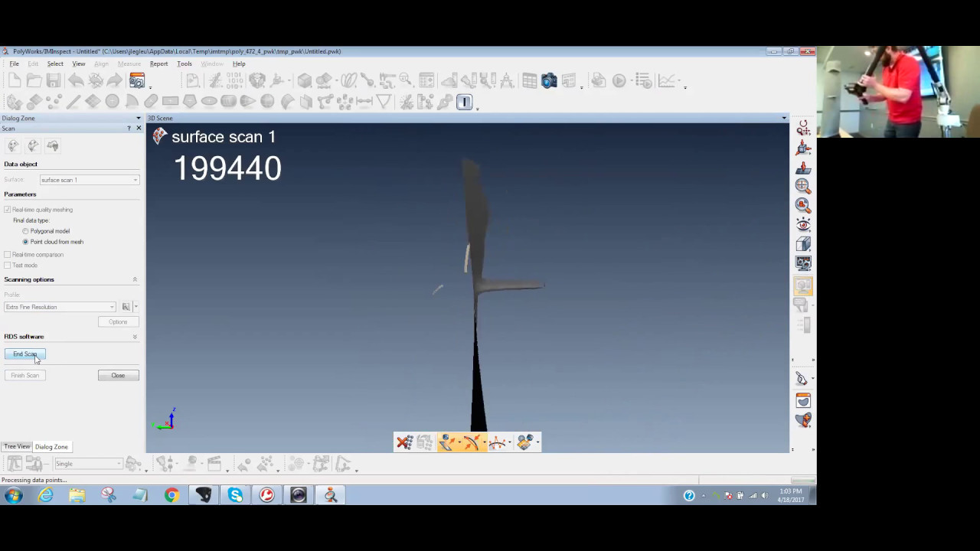This screenshot has width=980, height=551.
Task: Click the third scanner icon in Scan panel
Action: coord(52,145)
